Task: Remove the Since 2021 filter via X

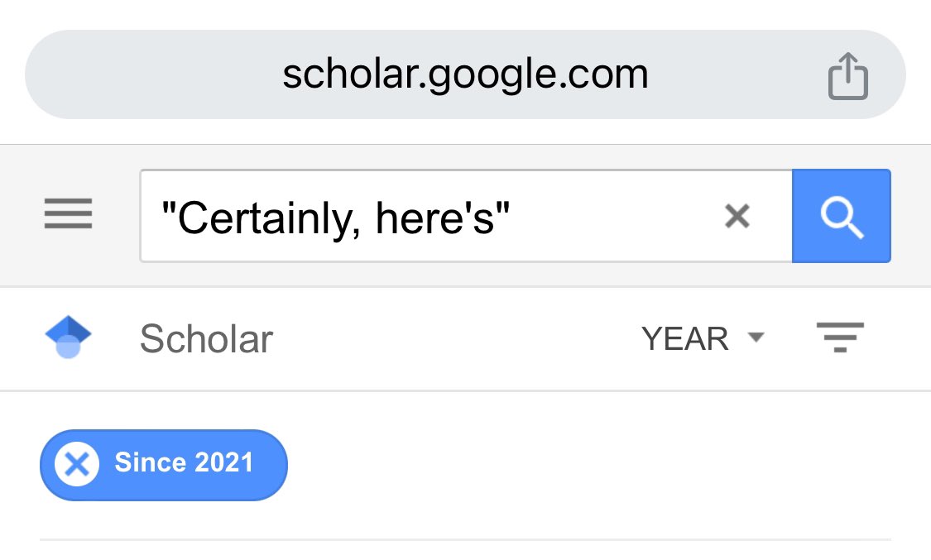Action: [77, 464]
